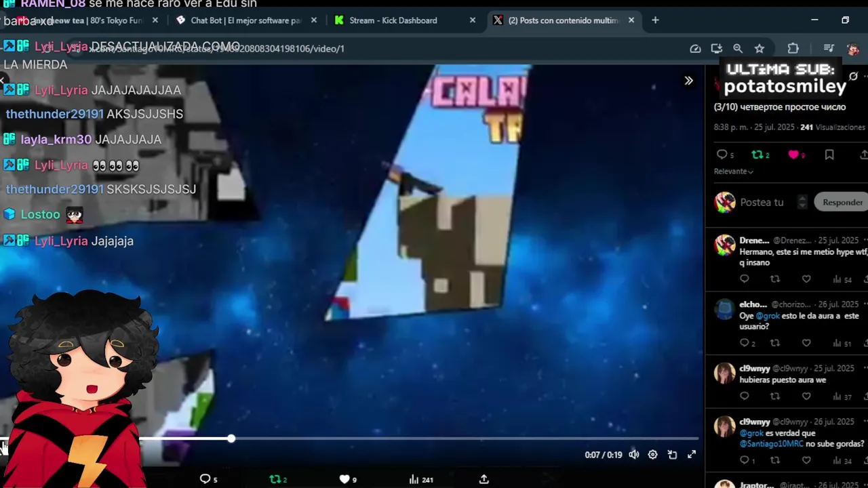Image resolution: width=868 pixels, height=488 pixels.
Task: Click the reply bubble in side panel post
Action: [722, 155]
